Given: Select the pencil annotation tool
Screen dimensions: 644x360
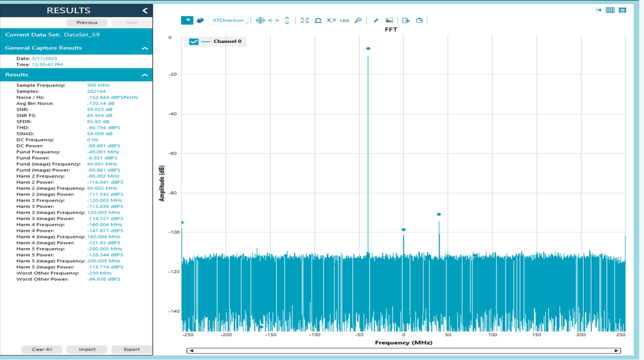Looking at the screenshot, I should coord(376,20).
